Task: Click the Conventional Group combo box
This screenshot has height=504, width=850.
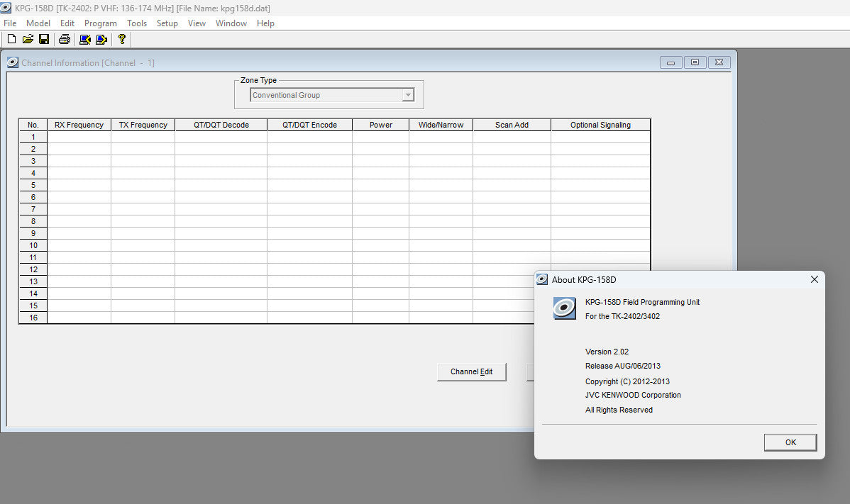Action: 332,95
